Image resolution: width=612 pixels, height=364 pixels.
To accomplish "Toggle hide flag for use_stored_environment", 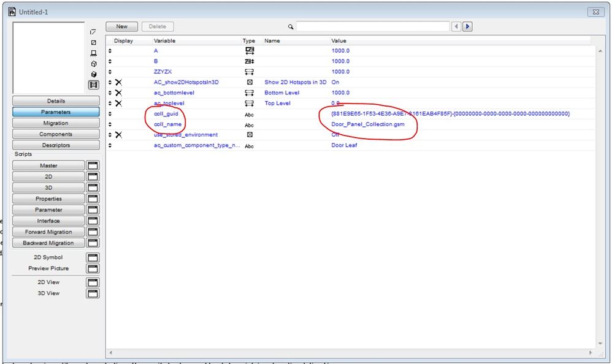I will [x=118, y=135].
